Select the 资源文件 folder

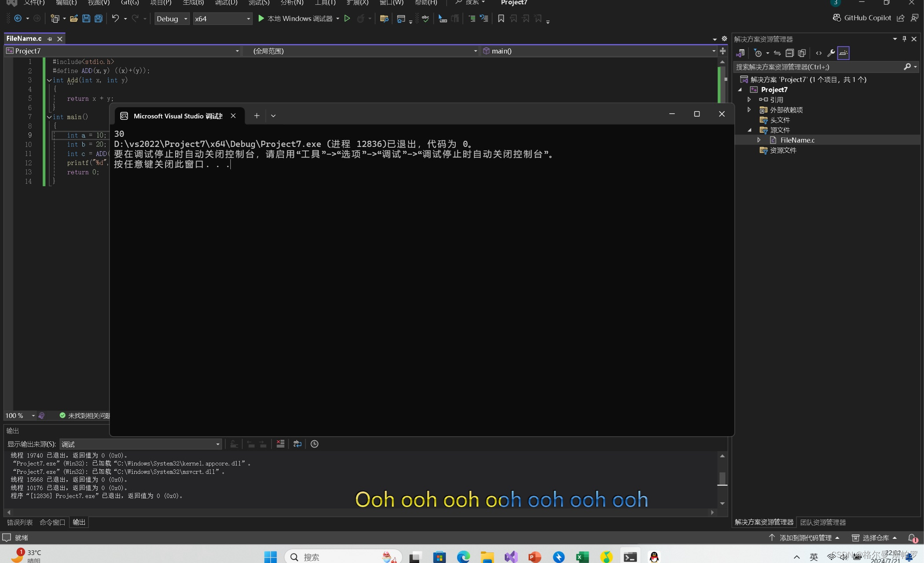(783, 150)
